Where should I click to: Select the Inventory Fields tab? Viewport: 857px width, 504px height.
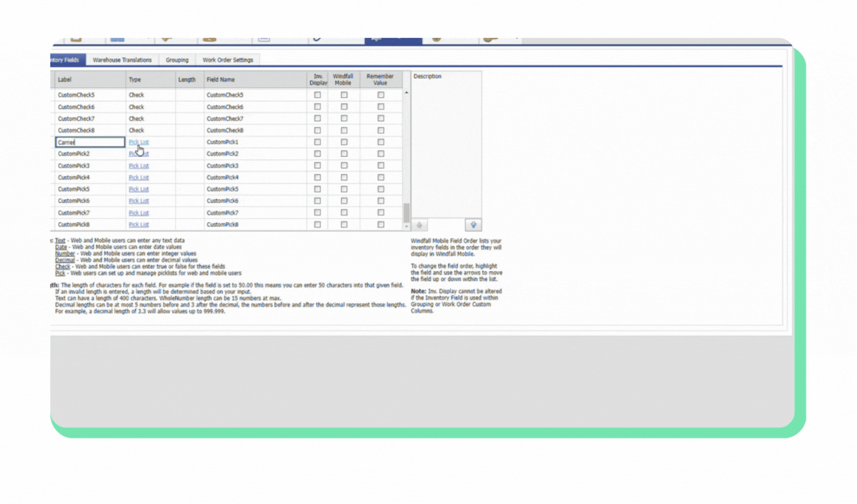tap(68, 60)
